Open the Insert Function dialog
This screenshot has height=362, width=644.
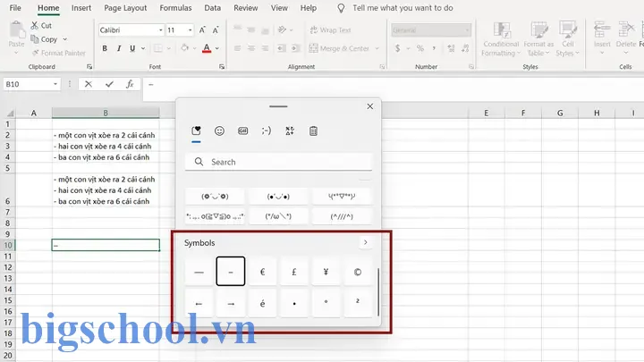(130, 84)
